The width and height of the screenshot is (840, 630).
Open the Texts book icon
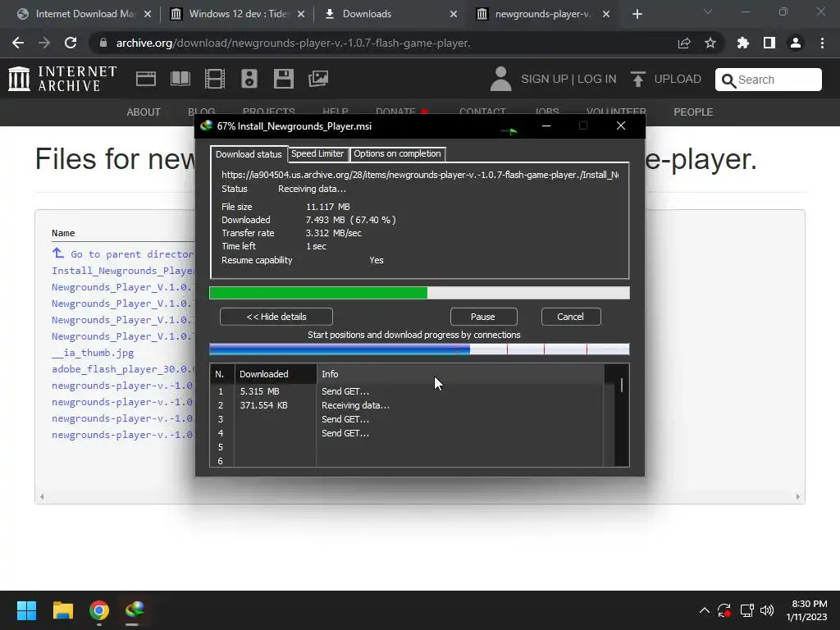(x=180, y=79)
